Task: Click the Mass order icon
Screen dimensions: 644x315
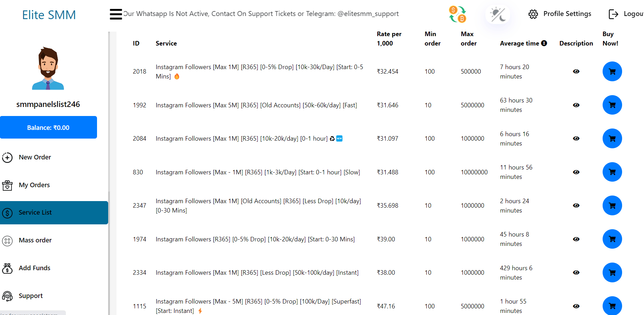Action: tap(7, 241)
